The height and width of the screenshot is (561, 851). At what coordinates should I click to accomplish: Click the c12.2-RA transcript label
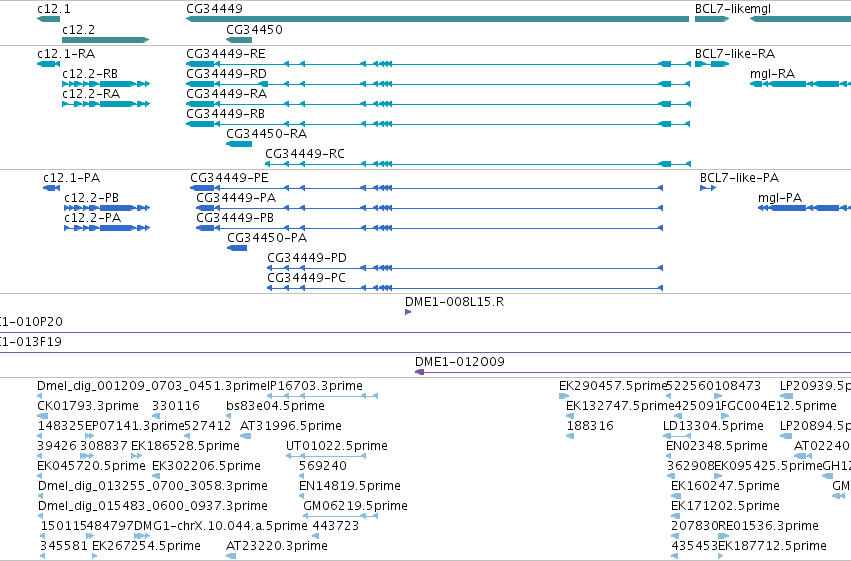pos(91,94)
